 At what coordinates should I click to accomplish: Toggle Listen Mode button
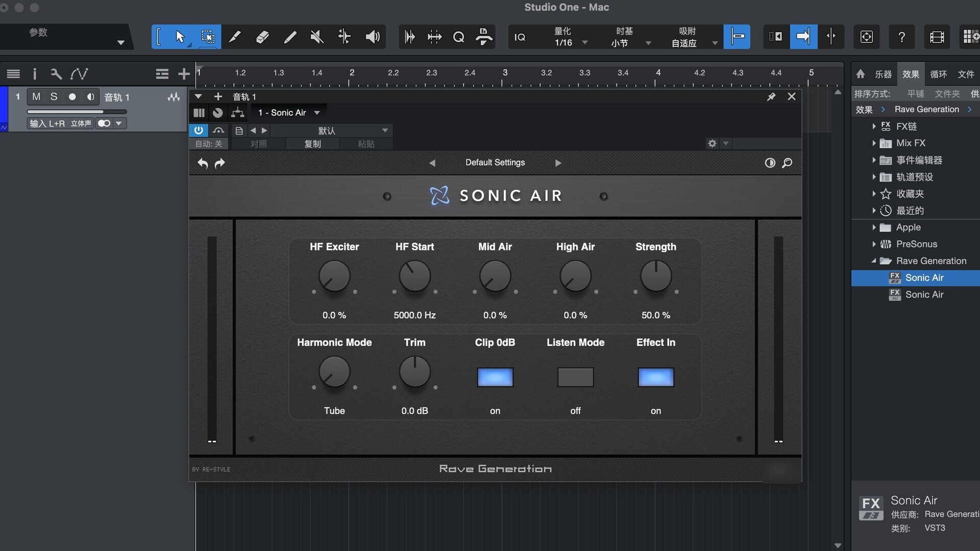pyautogui.click(x=575, y=378)
